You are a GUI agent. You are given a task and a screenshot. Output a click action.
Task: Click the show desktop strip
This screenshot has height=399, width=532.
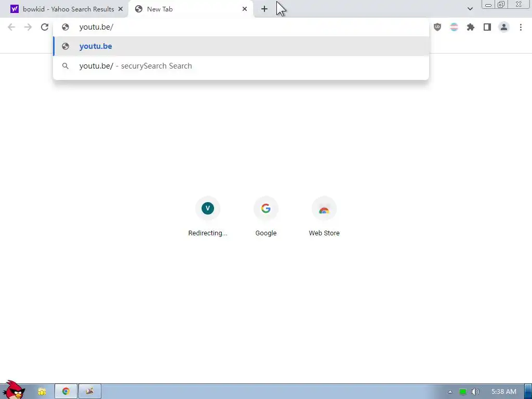[528, 392]
